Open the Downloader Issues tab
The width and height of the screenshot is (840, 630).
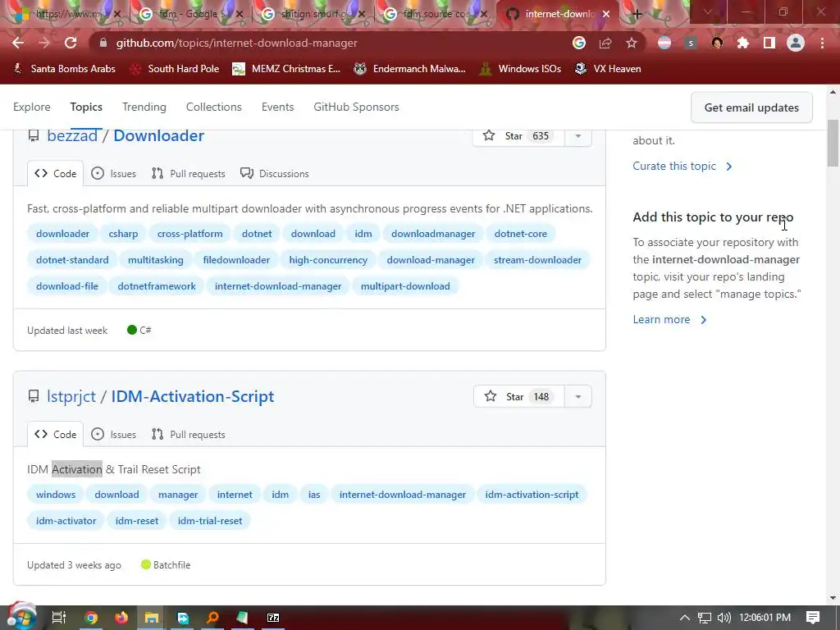(x=113, y=174)
